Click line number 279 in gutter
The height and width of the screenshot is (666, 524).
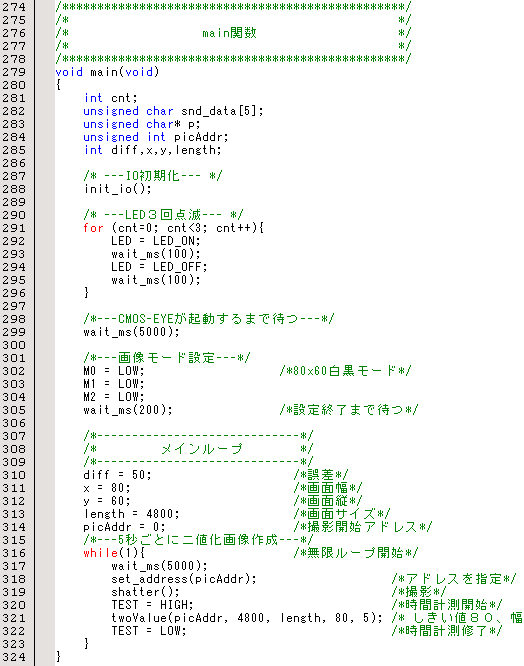[14, 72]
